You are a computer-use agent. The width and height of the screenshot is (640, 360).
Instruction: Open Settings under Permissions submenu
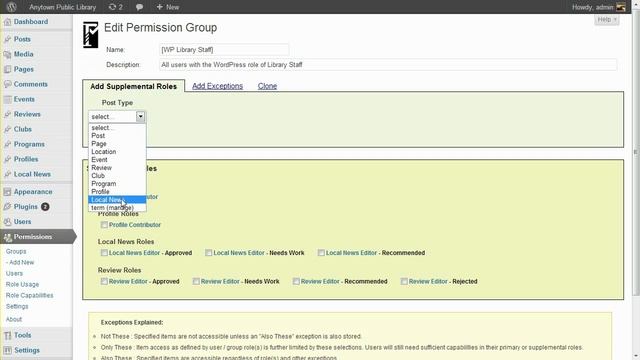coord(17,307)
